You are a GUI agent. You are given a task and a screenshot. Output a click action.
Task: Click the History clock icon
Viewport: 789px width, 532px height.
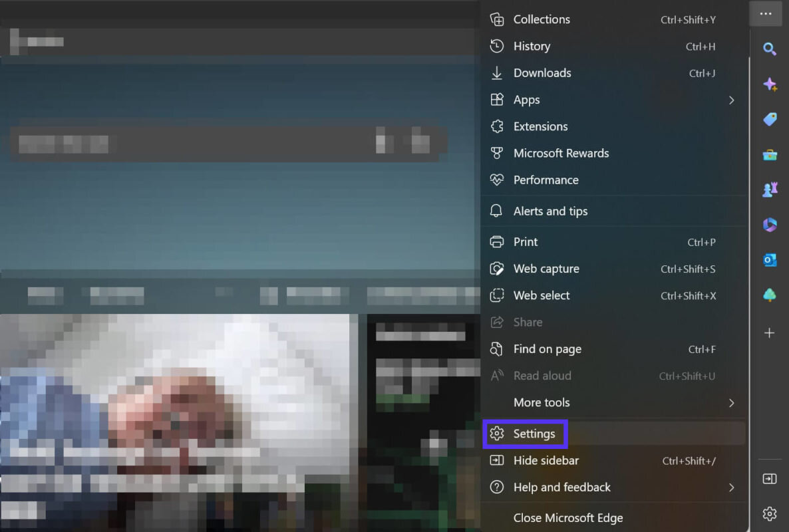(497, 47)
